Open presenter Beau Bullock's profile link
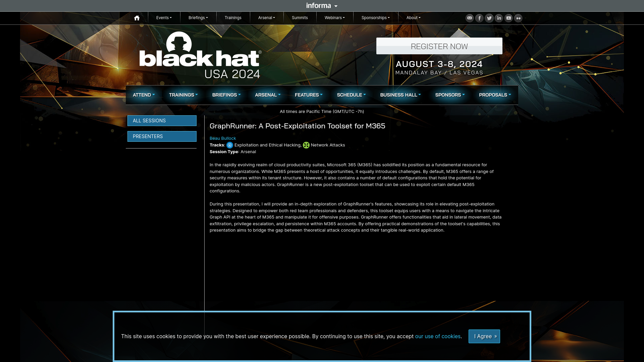The width and height of the screenshot is (644, 362). coord(223,138)
